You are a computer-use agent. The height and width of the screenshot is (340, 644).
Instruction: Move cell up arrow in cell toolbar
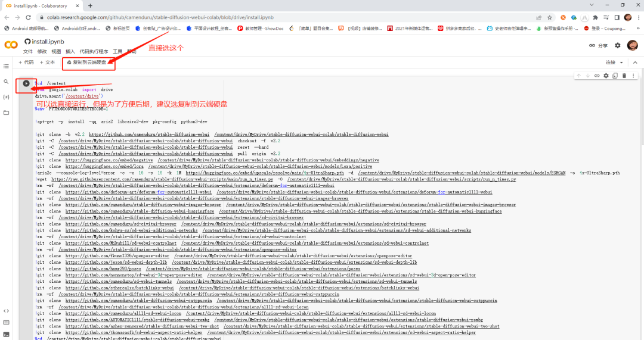(x=578, y=76)
